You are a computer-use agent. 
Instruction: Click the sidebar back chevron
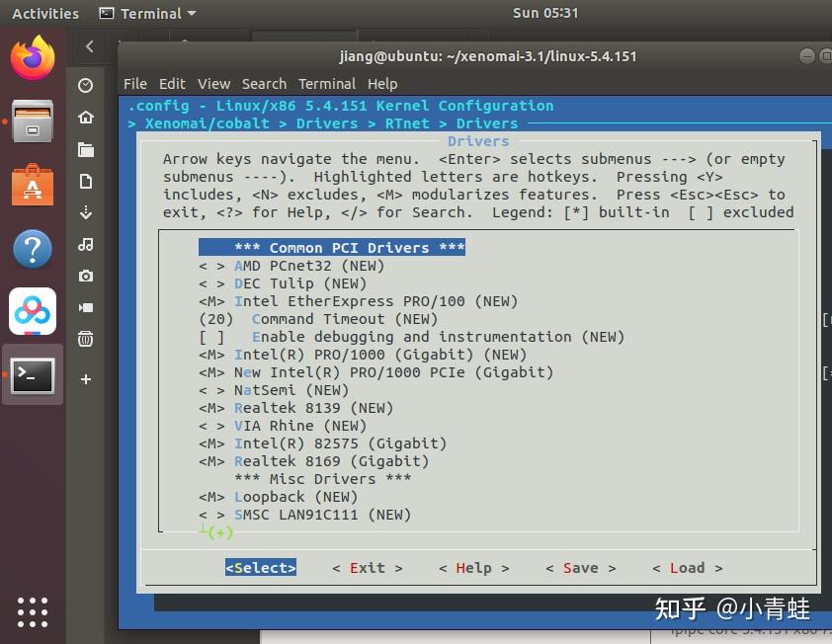(x=90, y=46)
